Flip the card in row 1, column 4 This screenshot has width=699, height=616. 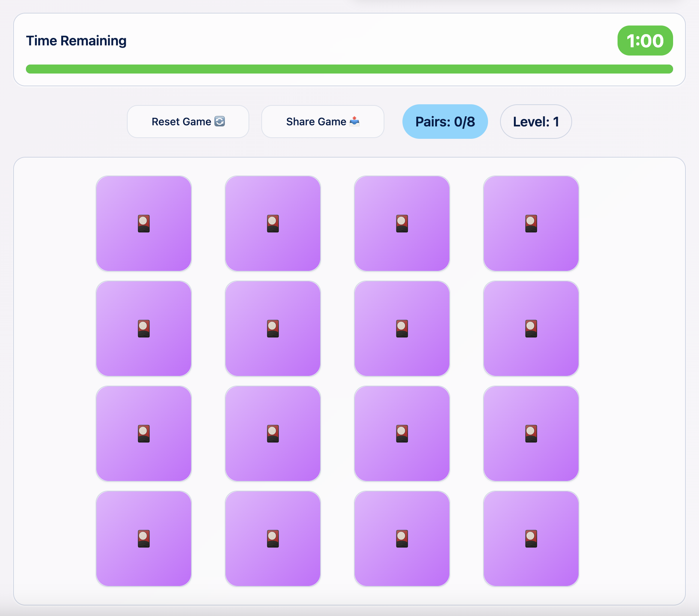click(x=531, y=224)
